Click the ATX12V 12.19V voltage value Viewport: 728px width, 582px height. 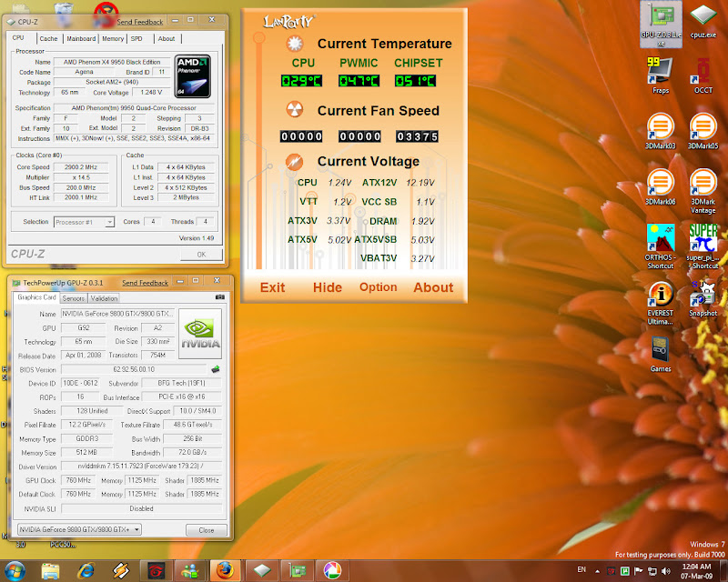coord(420,183)
